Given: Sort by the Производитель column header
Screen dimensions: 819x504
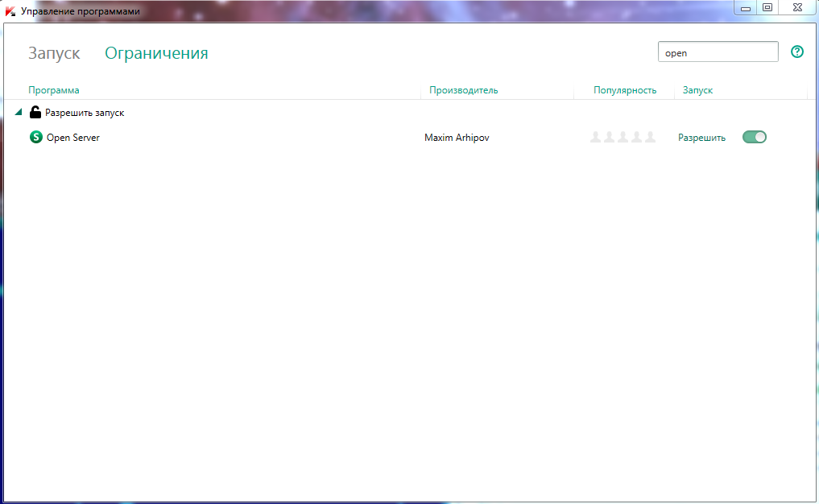Looking at the screenshot, I should tap(463, 90).
